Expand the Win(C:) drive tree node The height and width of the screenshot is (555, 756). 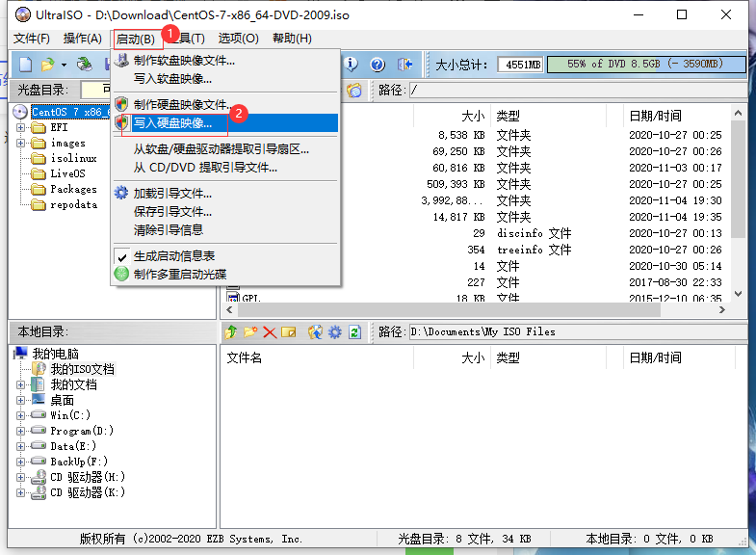pos(21,415)
